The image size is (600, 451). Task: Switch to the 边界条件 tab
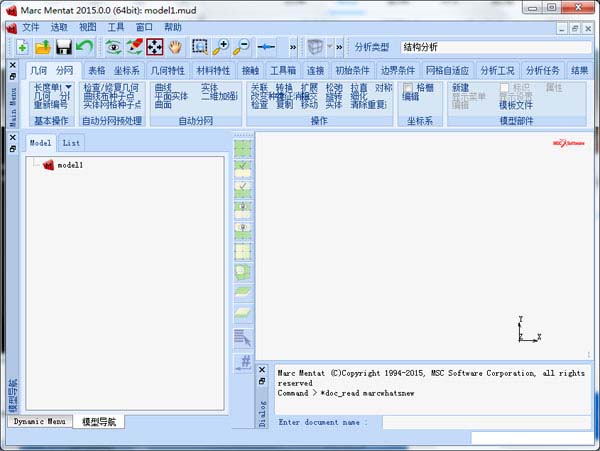[398, 71]
